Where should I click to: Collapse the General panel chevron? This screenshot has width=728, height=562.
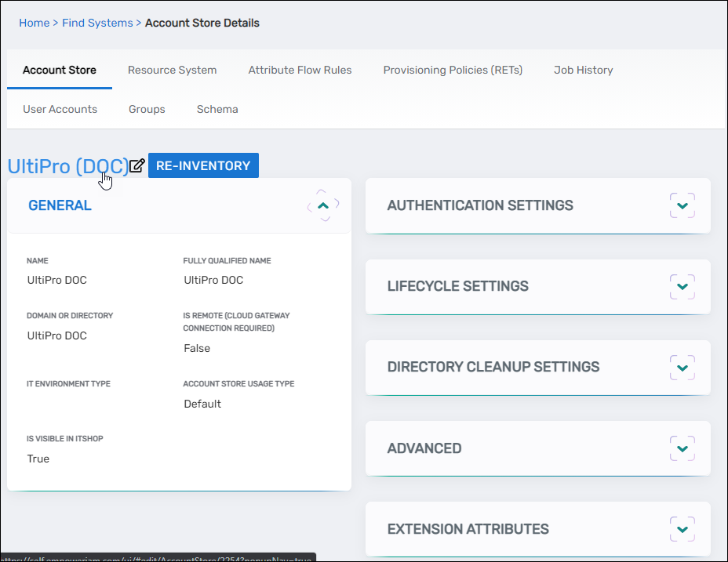click(323, 205)
